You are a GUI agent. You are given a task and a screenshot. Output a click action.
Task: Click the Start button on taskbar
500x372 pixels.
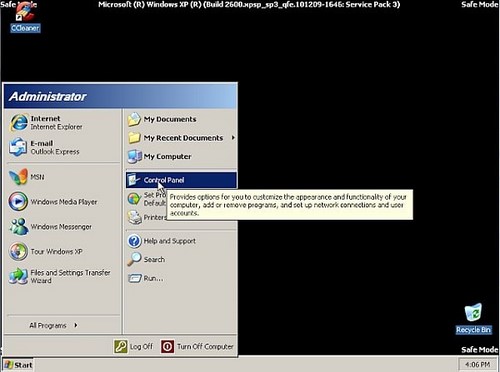pos(19,365)
